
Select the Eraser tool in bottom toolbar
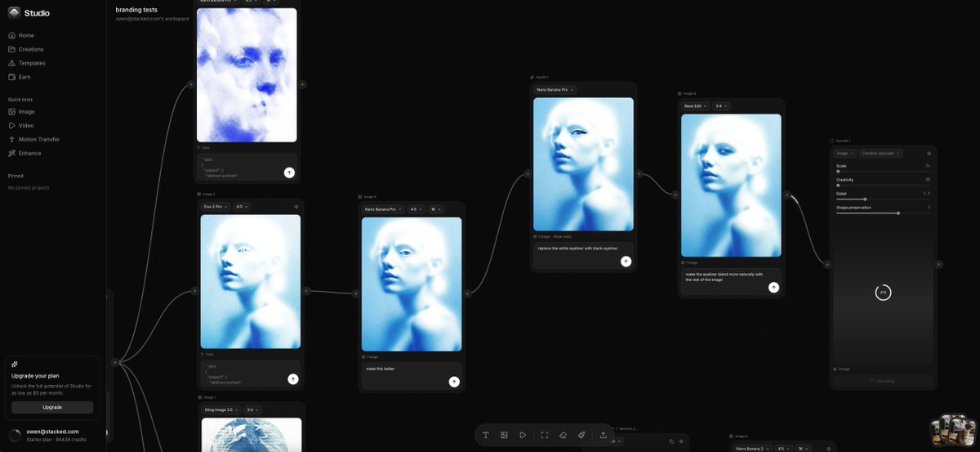563,435
